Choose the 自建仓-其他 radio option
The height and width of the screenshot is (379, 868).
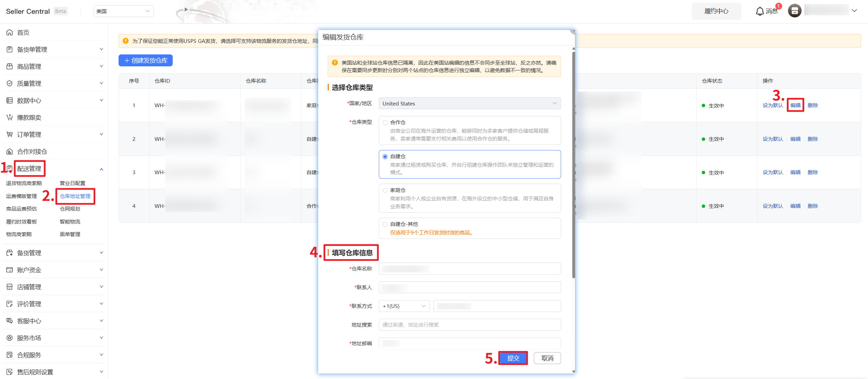[385, 224]
